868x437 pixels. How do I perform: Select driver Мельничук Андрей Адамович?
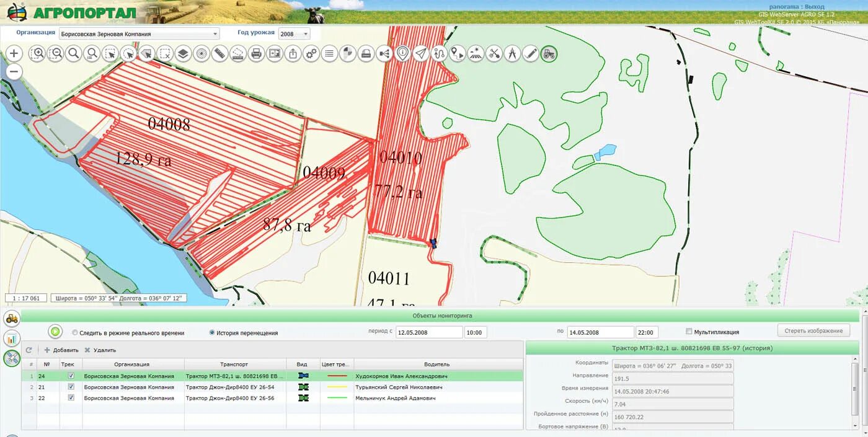pyautogui.click(x=396, y=398)
